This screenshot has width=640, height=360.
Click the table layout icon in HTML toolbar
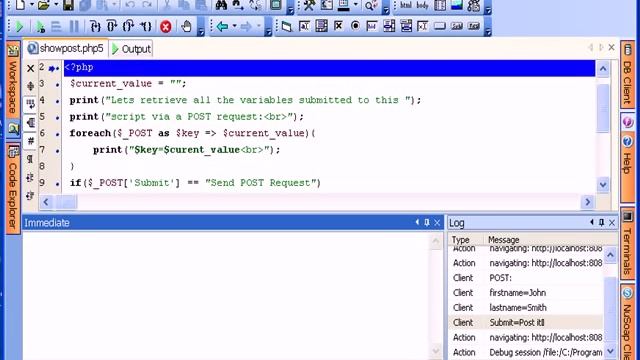[x=440, y=5]
